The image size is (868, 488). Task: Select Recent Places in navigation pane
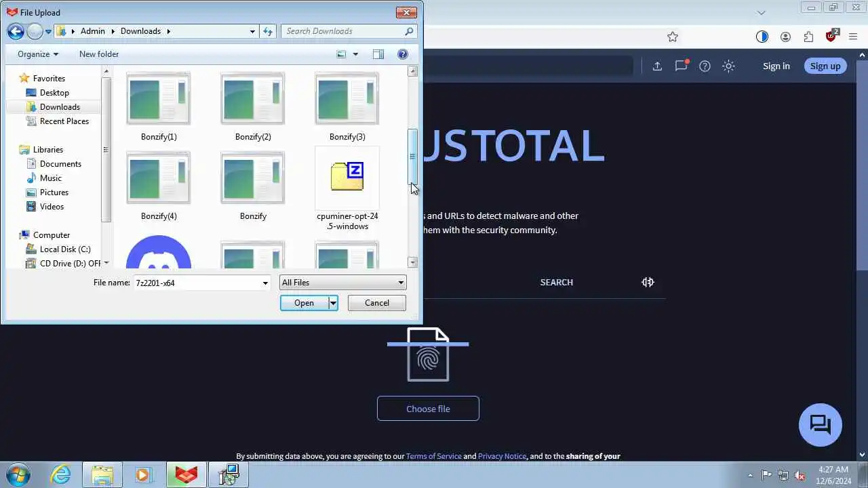point(64,121)
